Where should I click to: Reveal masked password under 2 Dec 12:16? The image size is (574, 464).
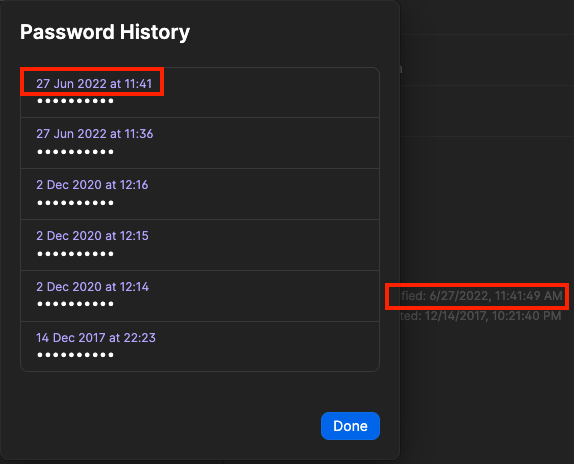coord(75,203)
